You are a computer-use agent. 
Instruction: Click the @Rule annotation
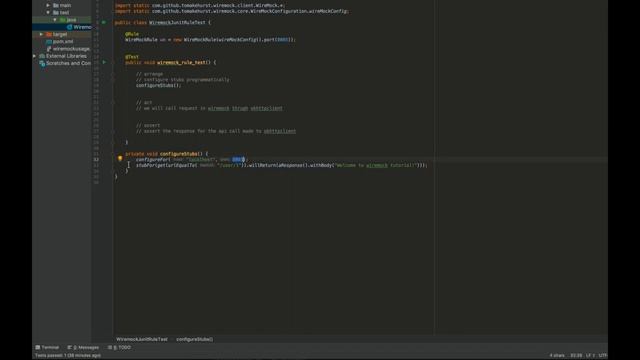[132, 34]
